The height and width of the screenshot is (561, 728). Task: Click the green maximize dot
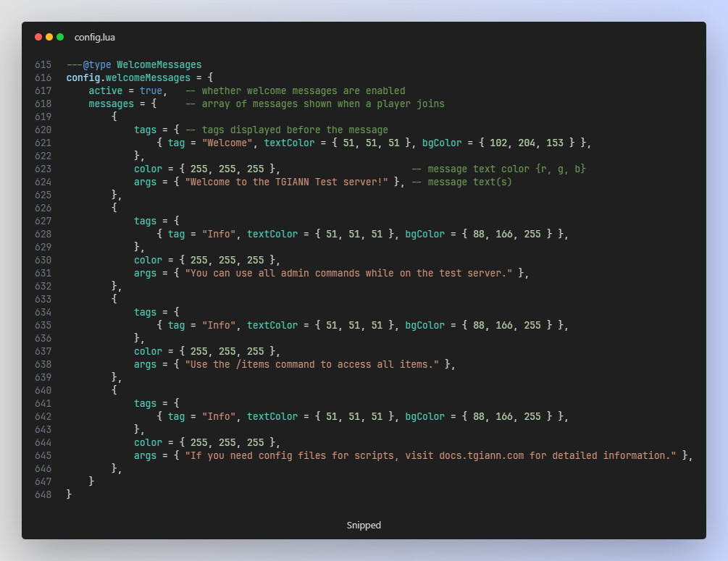[60, 37]
